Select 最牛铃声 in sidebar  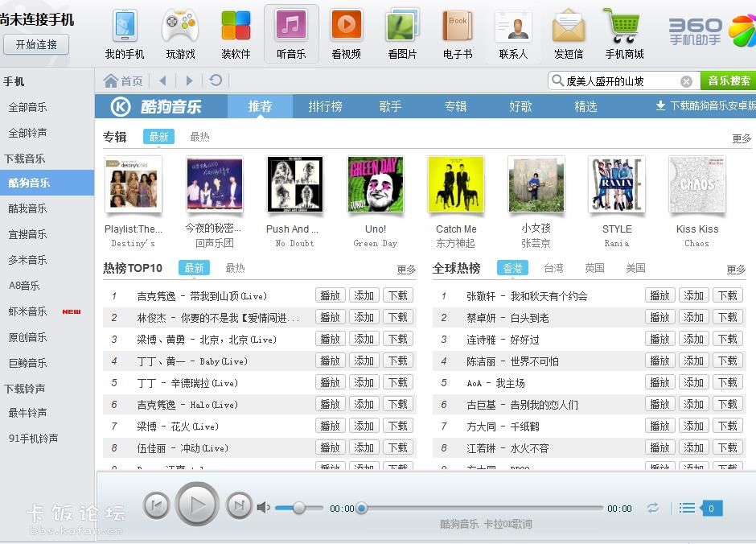pos(28,413)
